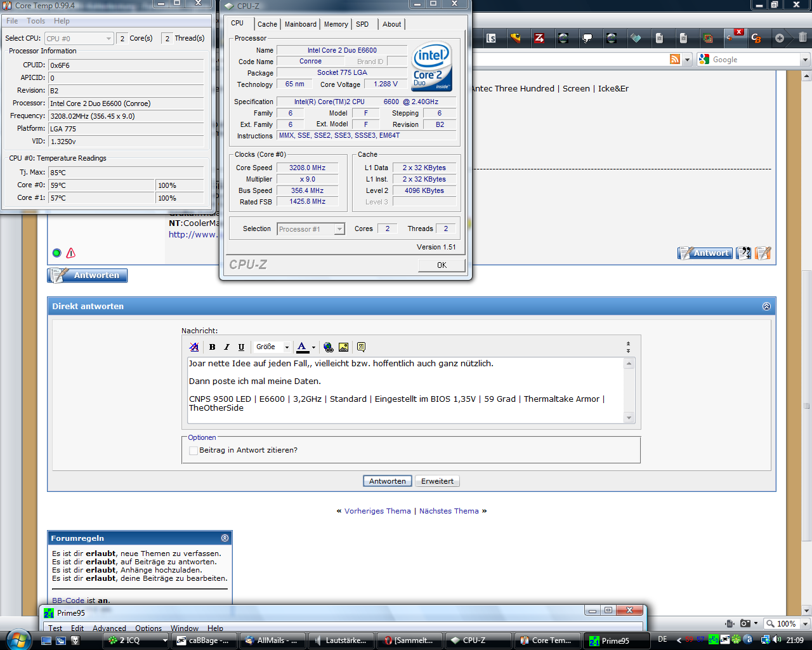Open Select CPU dropdown in Core Temp
Viewport: 812px width, 650px height.
79,39
